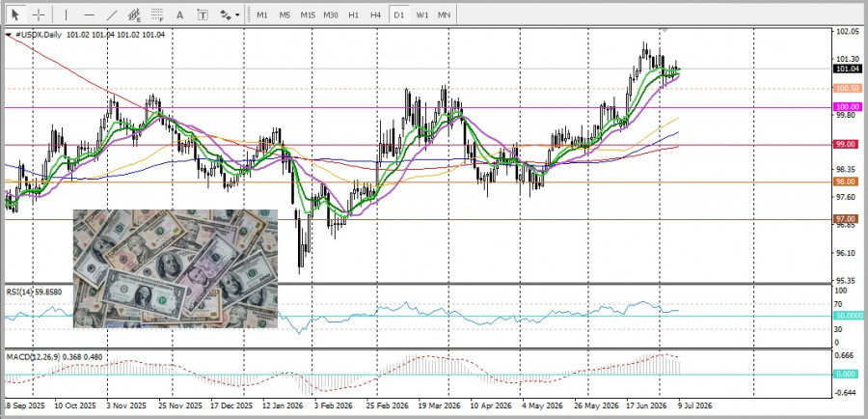
Task: Click the dollar bills image on chart
Action: pyautogui.click(x=176, y=268)
